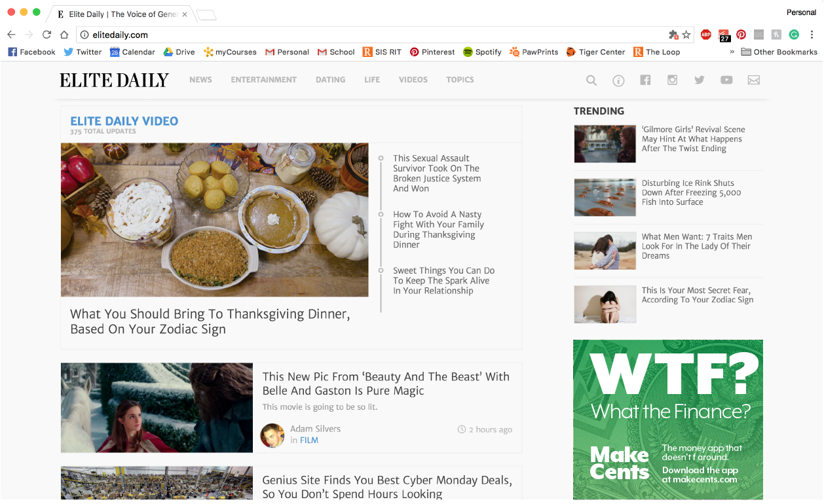Image resolution: width=824 pixels, height=504 pixels.
Task: Click the site information icon in address bar
Action: 84,35
